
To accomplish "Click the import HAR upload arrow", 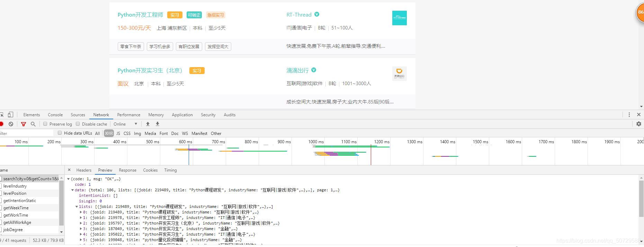I will click(x=148, y=124).
